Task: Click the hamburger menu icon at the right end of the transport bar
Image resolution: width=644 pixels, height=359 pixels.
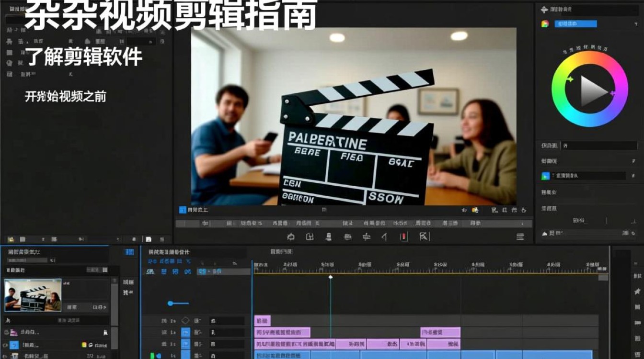Action: pos(521,236)
